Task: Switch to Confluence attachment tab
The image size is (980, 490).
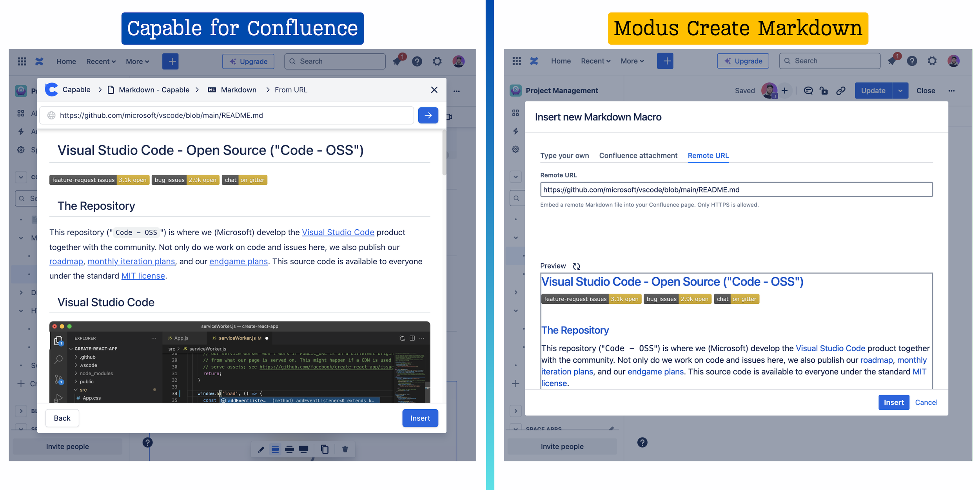Action: 638,156
